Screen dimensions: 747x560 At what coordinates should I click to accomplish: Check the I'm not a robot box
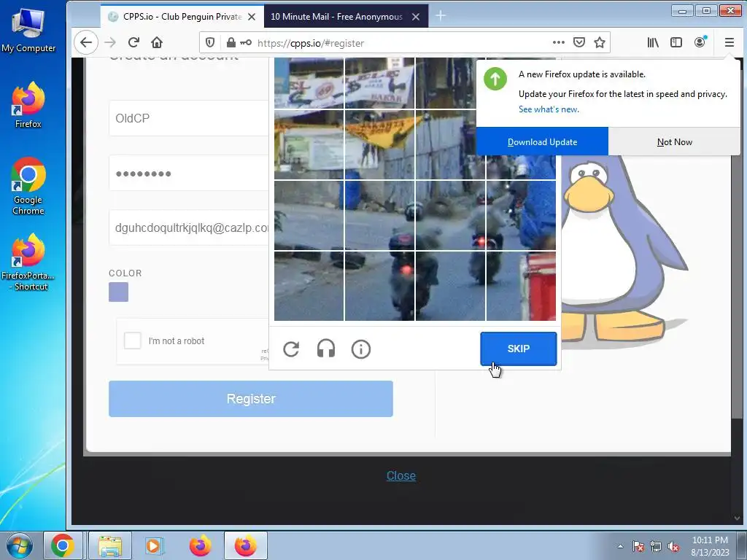coord(133,341)
